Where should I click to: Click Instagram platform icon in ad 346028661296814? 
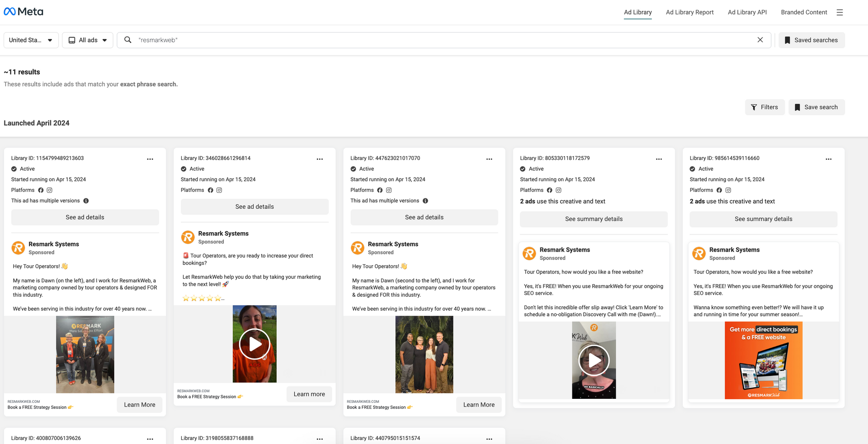[219, 190]
